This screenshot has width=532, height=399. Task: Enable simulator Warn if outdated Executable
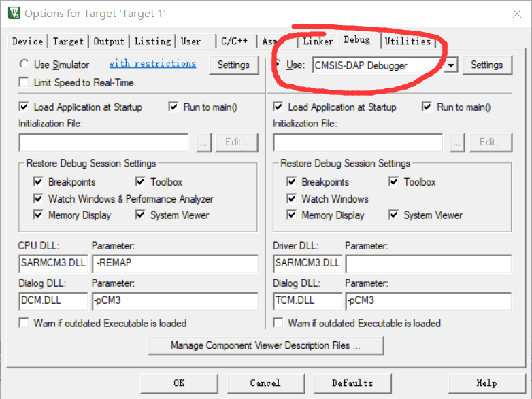[x=24, y=323]
